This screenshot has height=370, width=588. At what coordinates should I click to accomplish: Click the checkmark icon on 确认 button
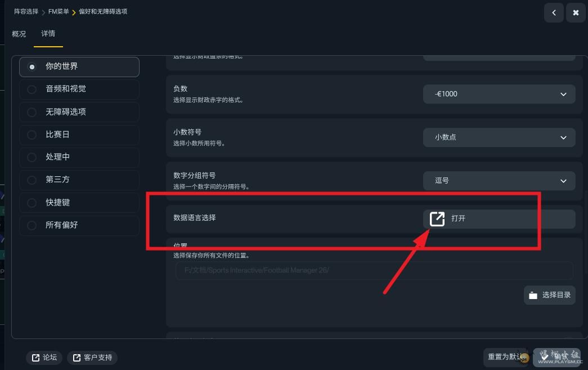[x=545, y=356]
